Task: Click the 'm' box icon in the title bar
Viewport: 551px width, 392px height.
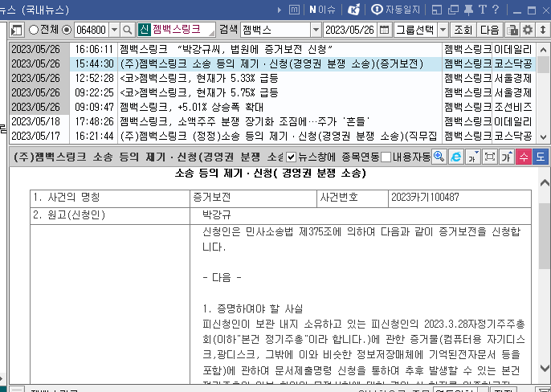Action: pos(294,10)
